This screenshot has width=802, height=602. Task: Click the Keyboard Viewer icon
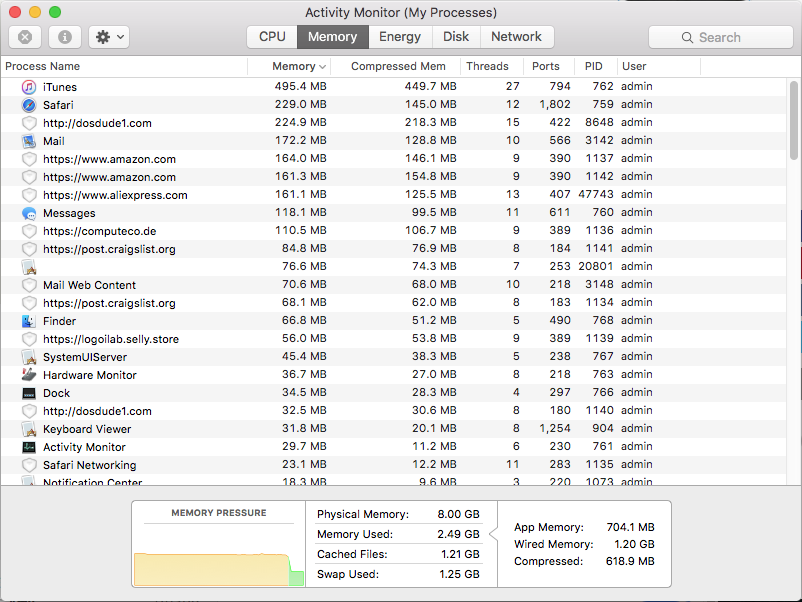(29, 429)
